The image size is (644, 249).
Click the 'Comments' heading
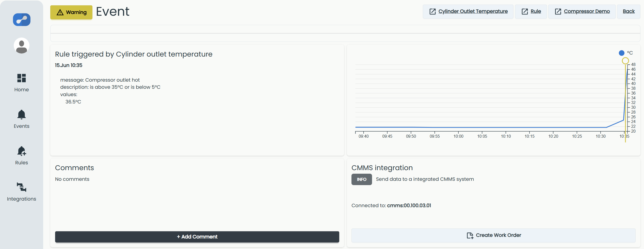(x=74, y=168)
